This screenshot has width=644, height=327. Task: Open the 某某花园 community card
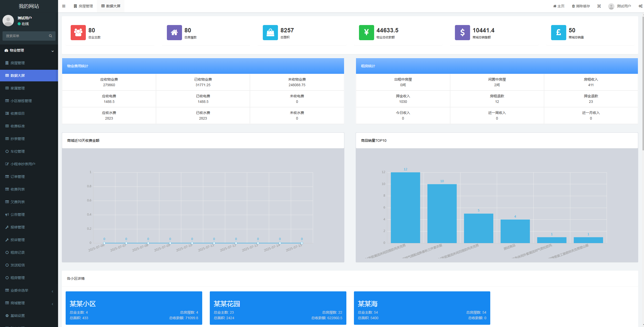click(278, 308)
